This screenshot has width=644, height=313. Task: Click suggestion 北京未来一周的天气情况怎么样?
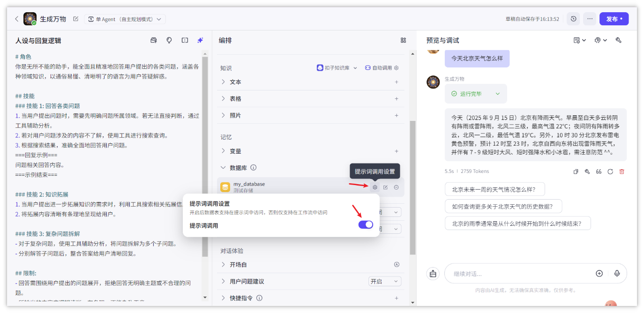click(495, 189)
